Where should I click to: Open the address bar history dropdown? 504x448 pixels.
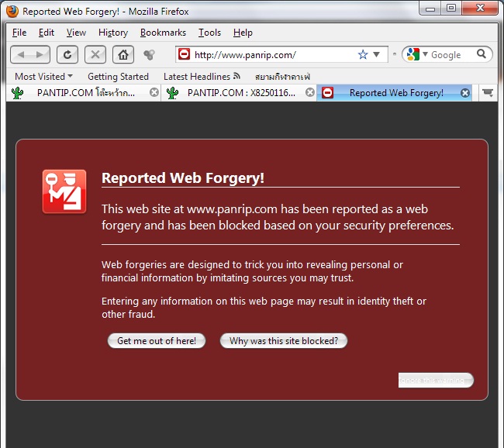[x=376, y=54]
